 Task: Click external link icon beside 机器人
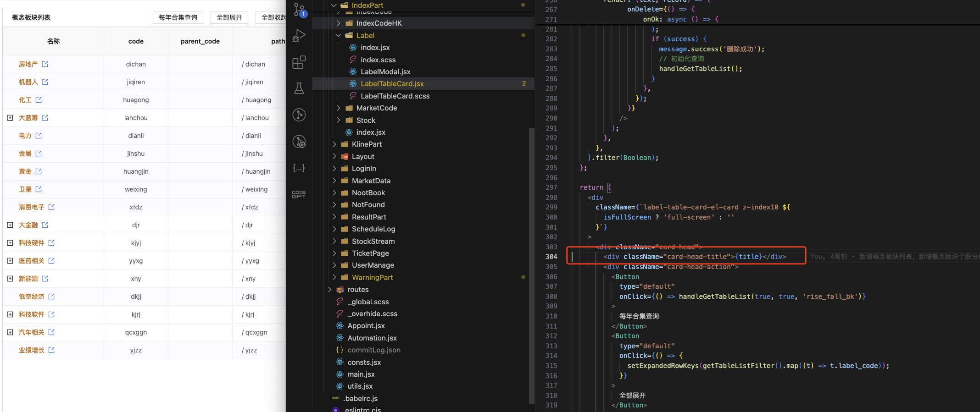[45, 82]
